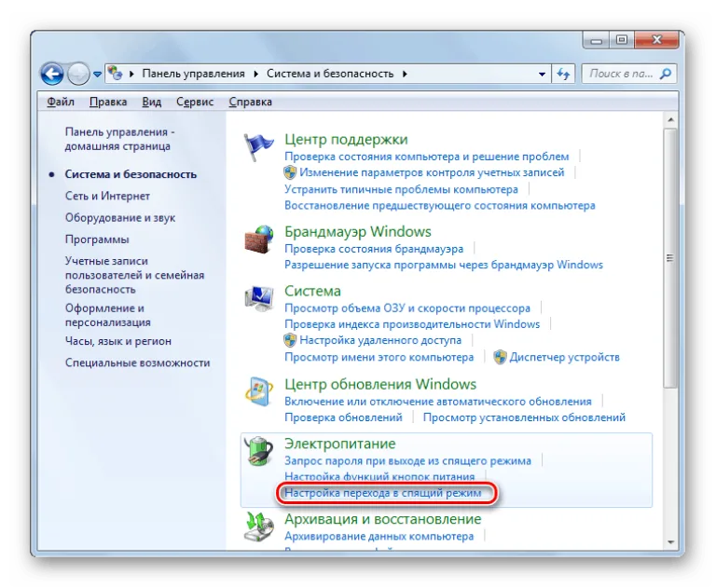Viewport: 716px width, 588px height.
Task: Click Разрешение запуска программы через брандмауэр Windows
Action: [444, 265]
